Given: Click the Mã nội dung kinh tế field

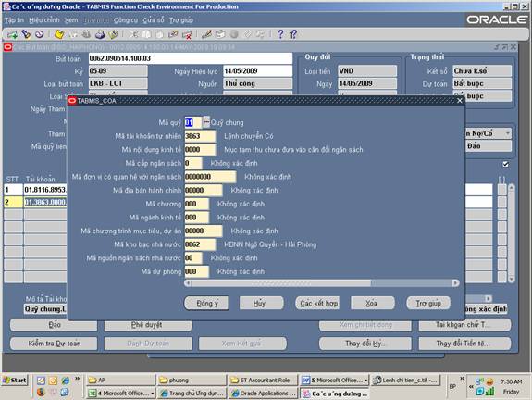Looking at the screenshot, I should coord(200,150).
